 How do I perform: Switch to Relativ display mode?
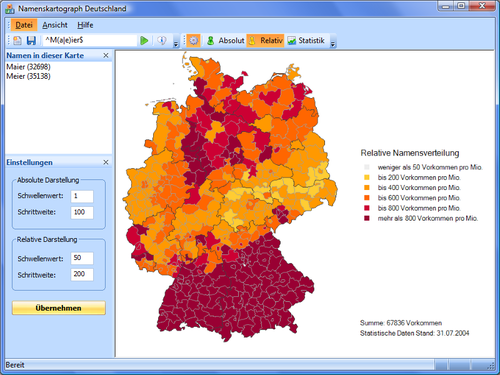pyautogui.click(x=265, y=41)
